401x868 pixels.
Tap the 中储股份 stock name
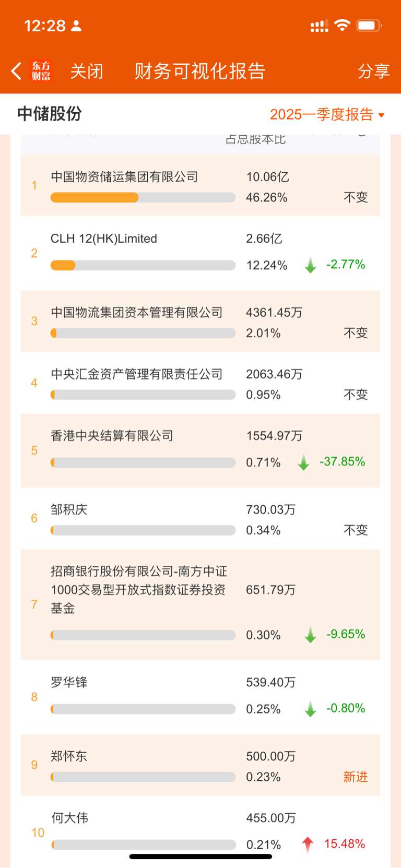(50, 114)
